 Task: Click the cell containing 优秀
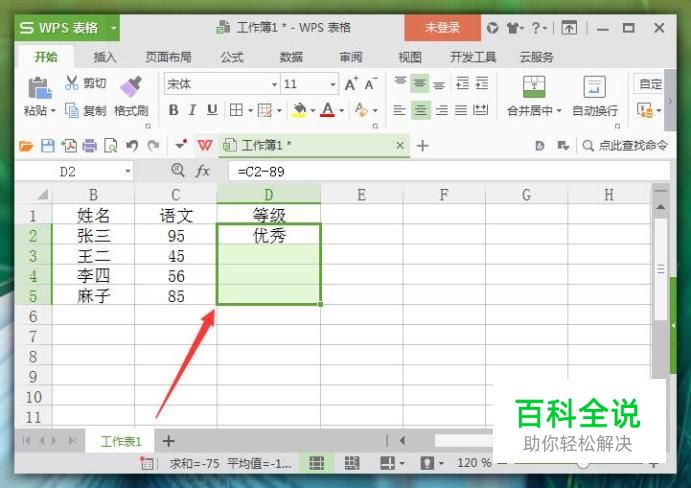(269, 236)
